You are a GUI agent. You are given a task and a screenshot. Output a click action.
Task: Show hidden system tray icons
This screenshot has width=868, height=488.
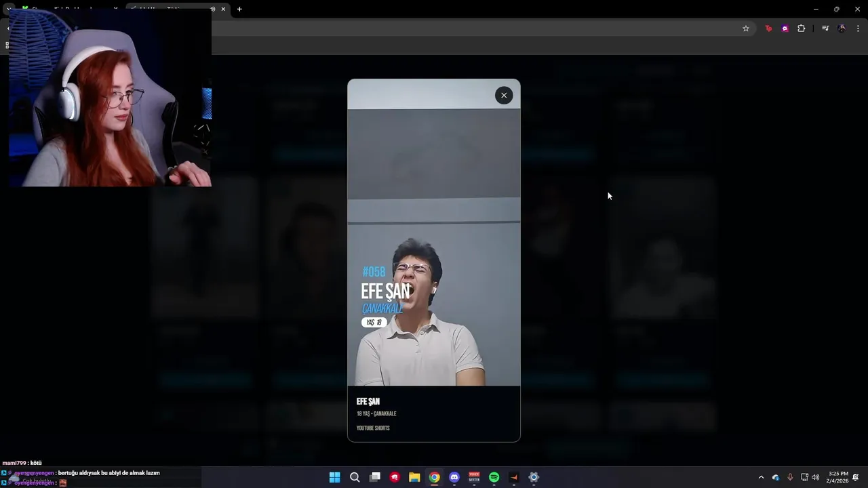[x=761, y=477]
